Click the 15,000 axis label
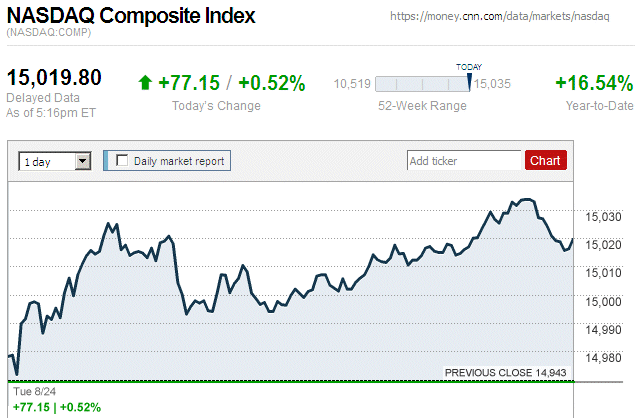The height and width of the screenshot is (420, 640). tap(602, 300)
